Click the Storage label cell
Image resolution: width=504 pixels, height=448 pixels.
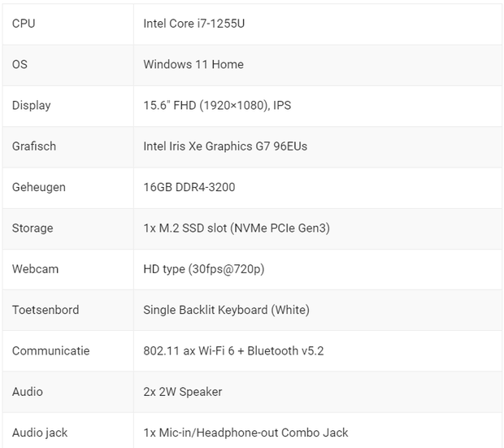[x=33, y=228]
